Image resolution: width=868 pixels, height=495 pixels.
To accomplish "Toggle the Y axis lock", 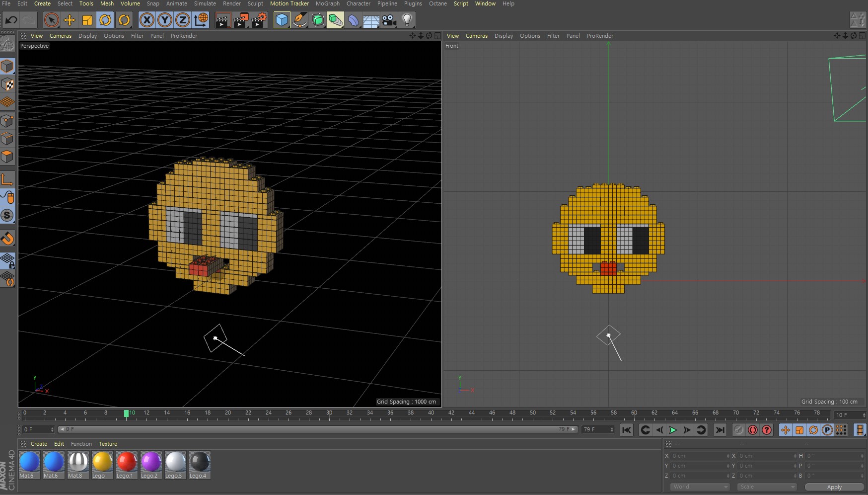I will [x=165, y=20].
